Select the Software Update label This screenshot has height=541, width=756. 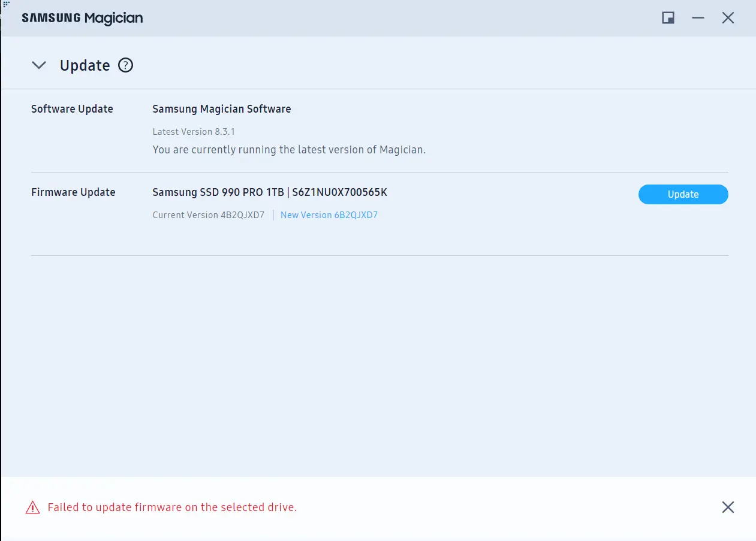tap(72, 109)
